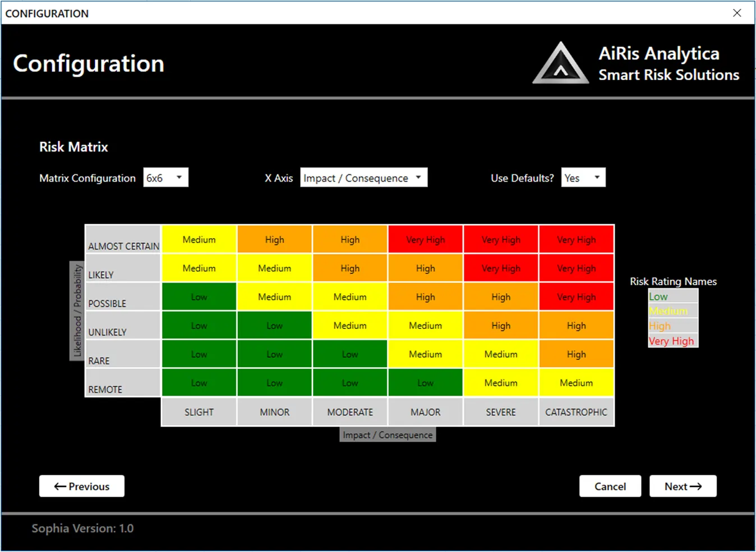This screenshot has height=552, width=756.
Task: Click the MINOR column header
Action: click(x=275, y=412)
